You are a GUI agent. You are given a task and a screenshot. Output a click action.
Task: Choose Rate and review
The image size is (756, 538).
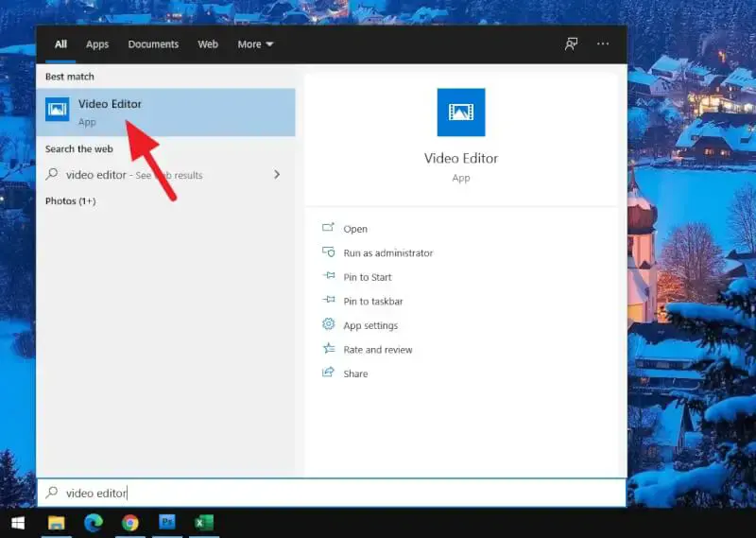[378, 349]
